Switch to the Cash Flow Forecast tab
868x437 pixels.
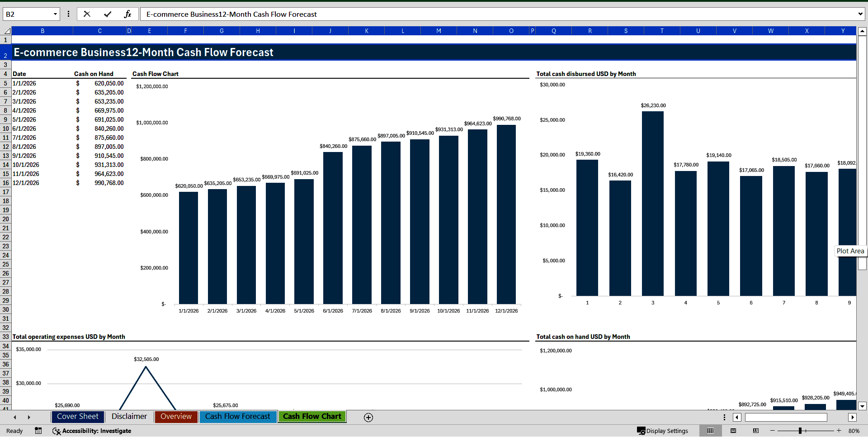coord(238,417)
